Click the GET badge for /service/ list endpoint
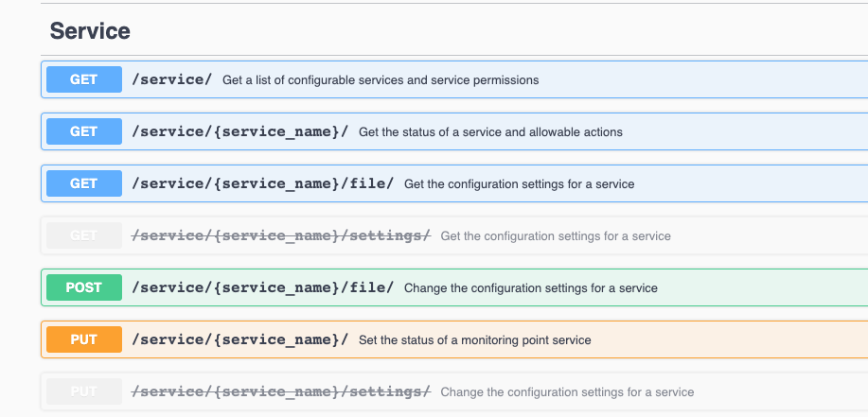The height and width of the screenshot is (417, 868). [83, 79]
